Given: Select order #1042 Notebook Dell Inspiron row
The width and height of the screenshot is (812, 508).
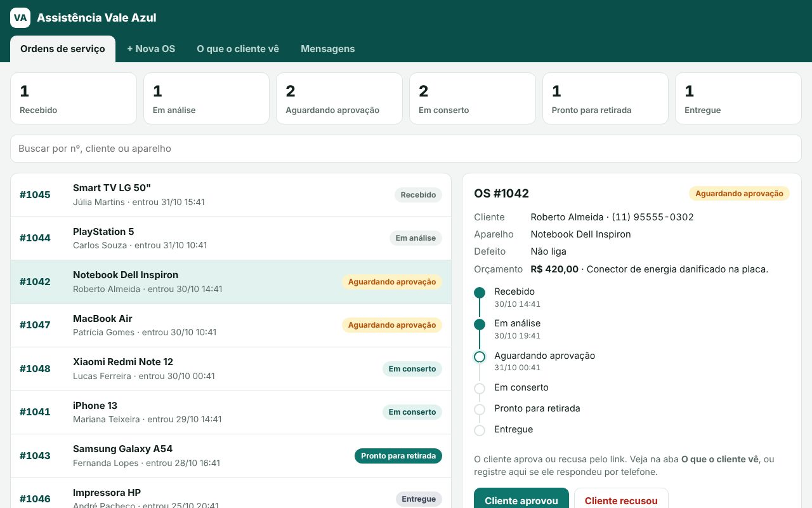Looking at the screenshot, I should click(x=231, y=282).
